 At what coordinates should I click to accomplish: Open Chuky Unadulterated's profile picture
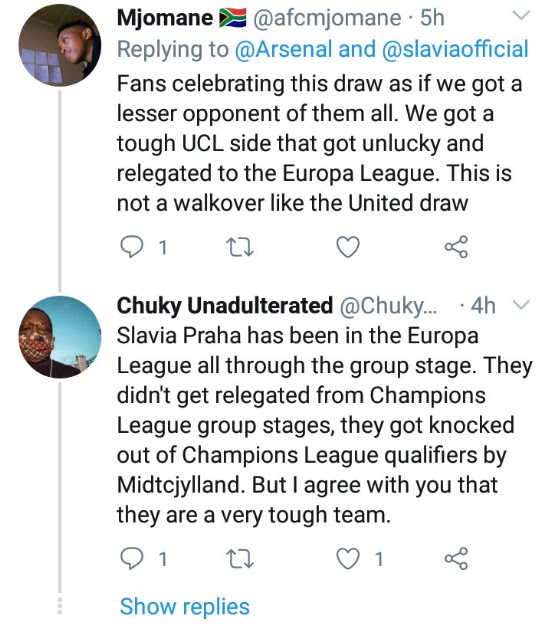(60, 337)
